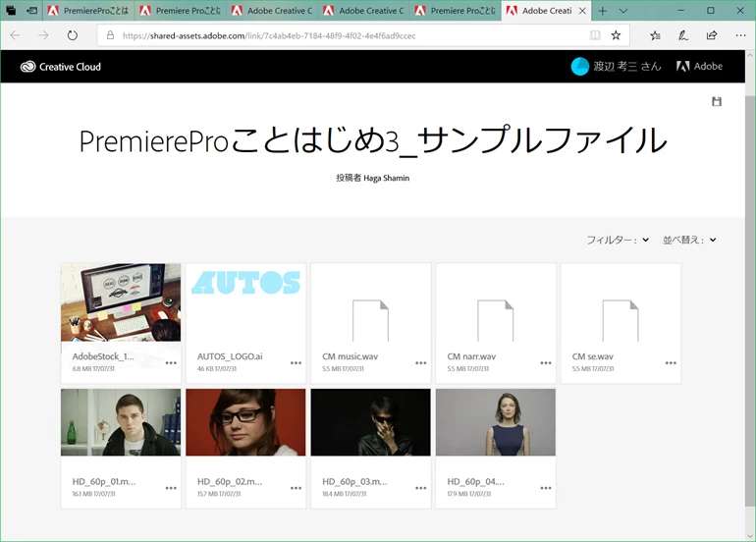
Task: Show the tab list chevron
Action: [622, 11]
